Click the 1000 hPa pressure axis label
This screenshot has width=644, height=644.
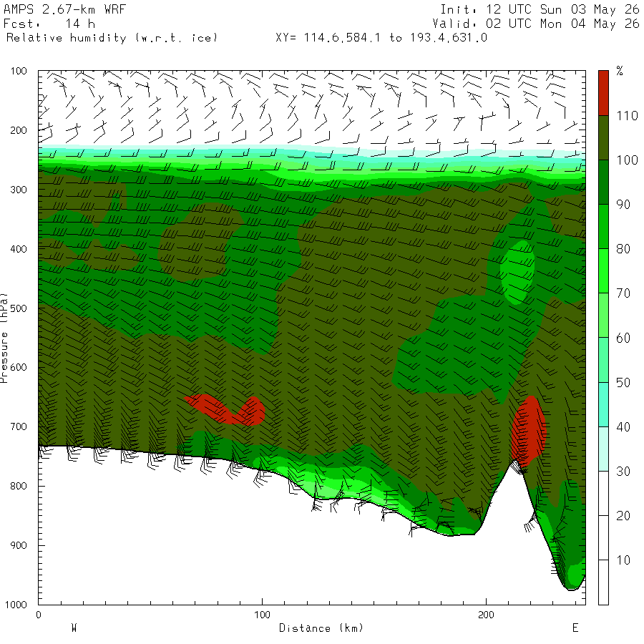point(16,605)
